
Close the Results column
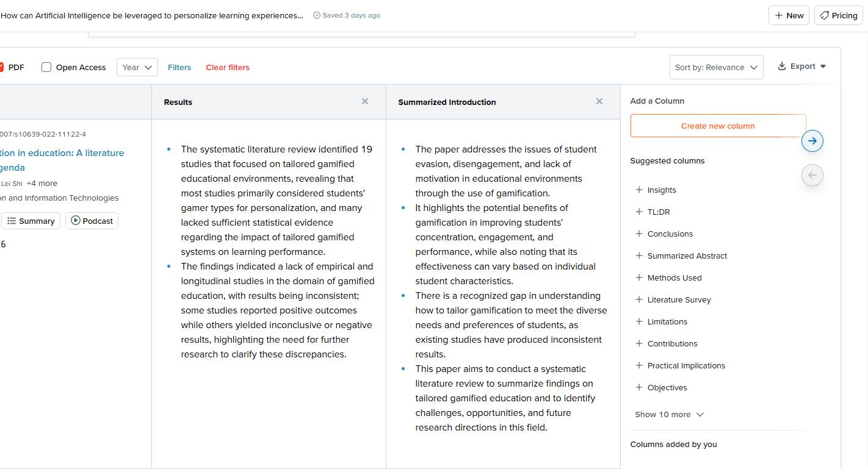coord(364,101)
